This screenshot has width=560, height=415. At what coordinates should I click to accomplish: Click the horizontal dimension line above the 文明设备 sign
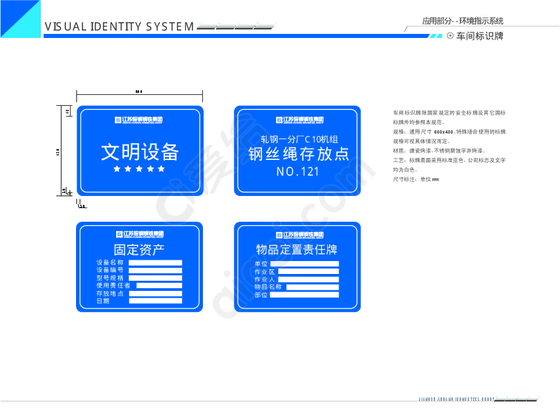pyautogui.click(x=140, y=95)
